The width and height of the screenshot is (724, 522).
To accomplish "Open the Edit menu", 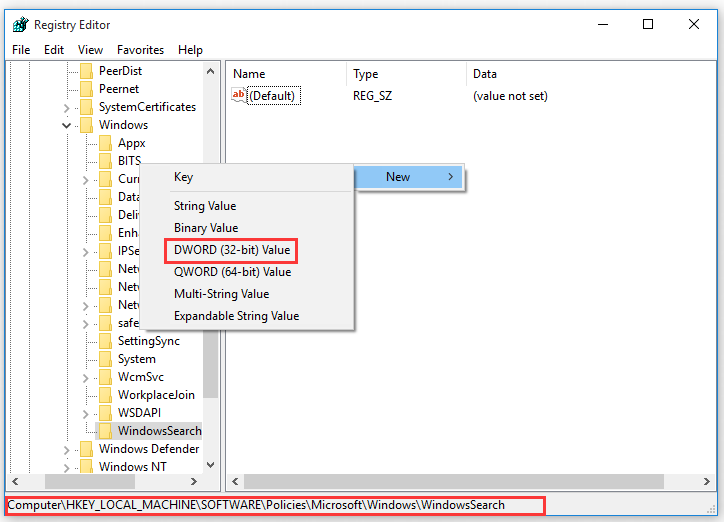I will coord(54,50).
